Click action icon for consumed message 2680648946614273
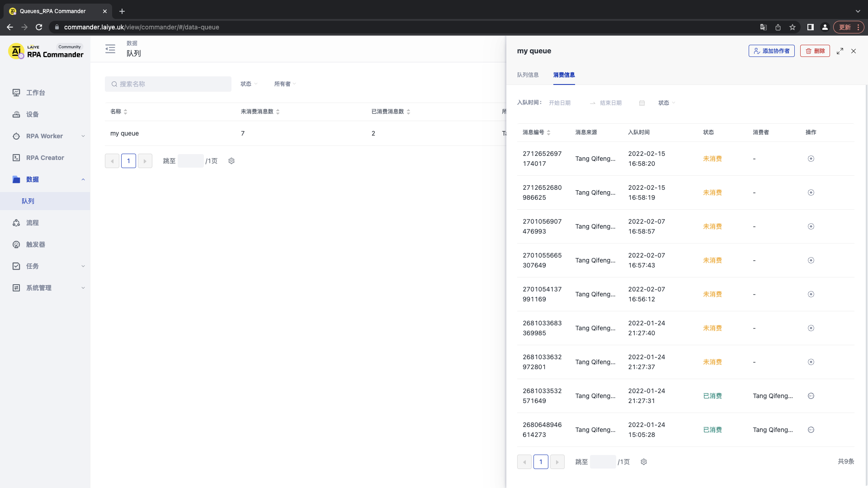The image size is (868, 488). pos(811,430)
